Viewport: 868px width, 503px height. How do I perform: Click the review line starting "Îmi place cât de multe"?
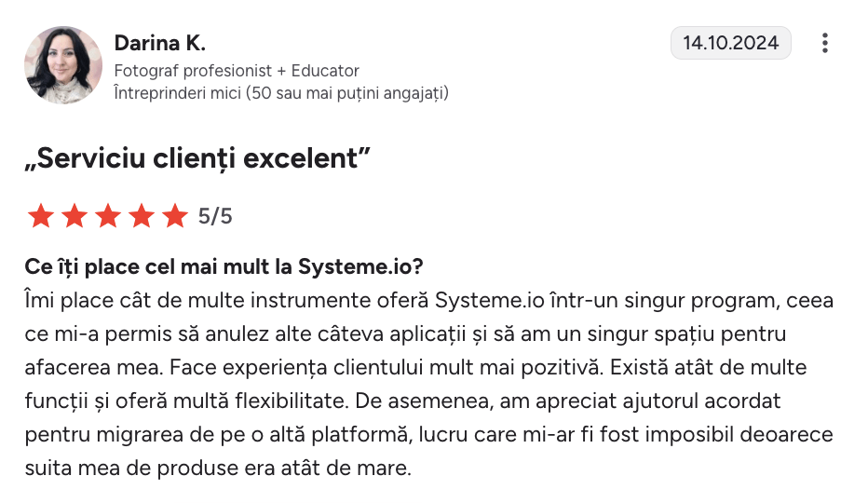(x=428, y=301)
